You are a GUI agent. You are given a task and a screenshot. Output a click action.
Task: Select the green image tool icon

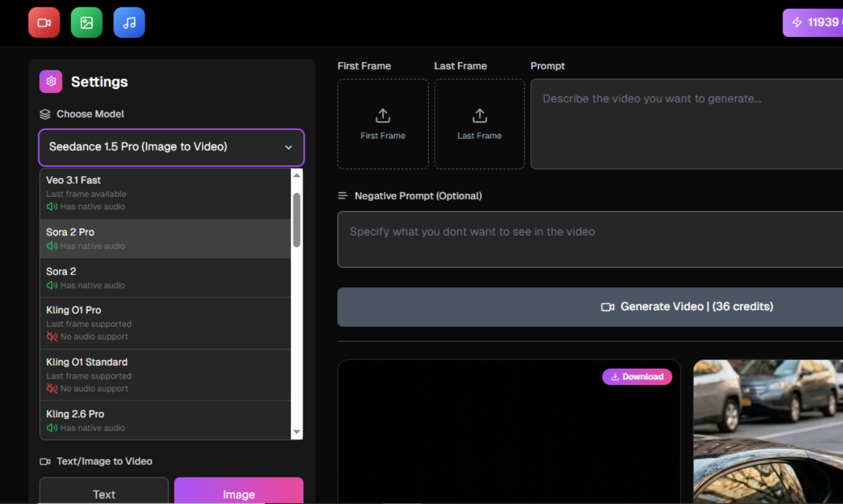click(x=86, y=22)
